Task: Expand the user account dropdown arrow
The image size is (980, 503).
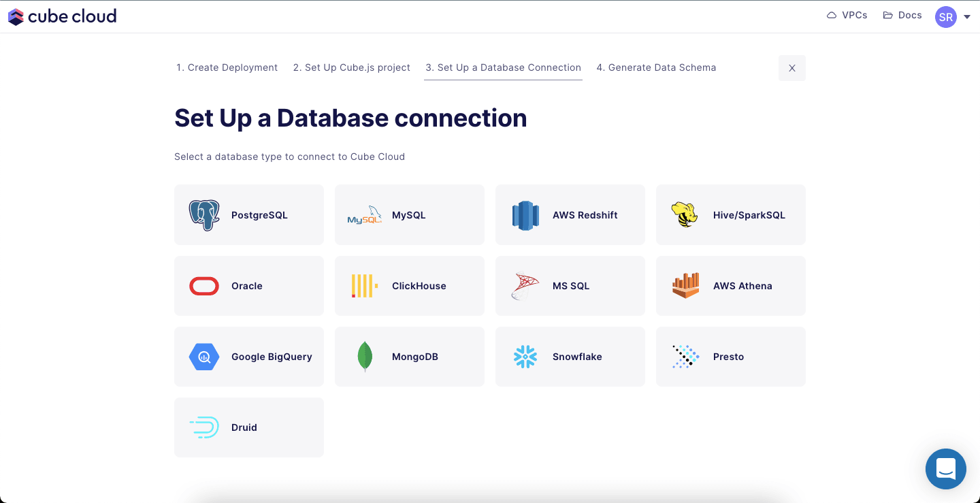Action: coord(967,17)
